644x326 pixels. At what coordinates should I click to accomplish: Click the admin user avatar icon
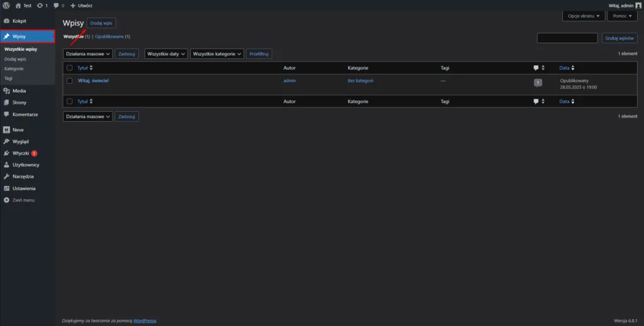click(638, 6)
